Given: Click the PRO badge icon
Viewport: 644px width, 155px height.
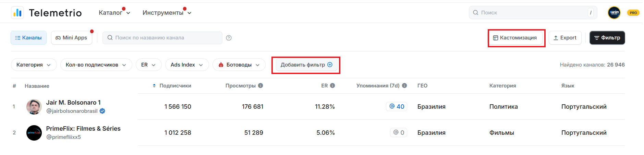Looking at the screenshot, I should [633, 13].
